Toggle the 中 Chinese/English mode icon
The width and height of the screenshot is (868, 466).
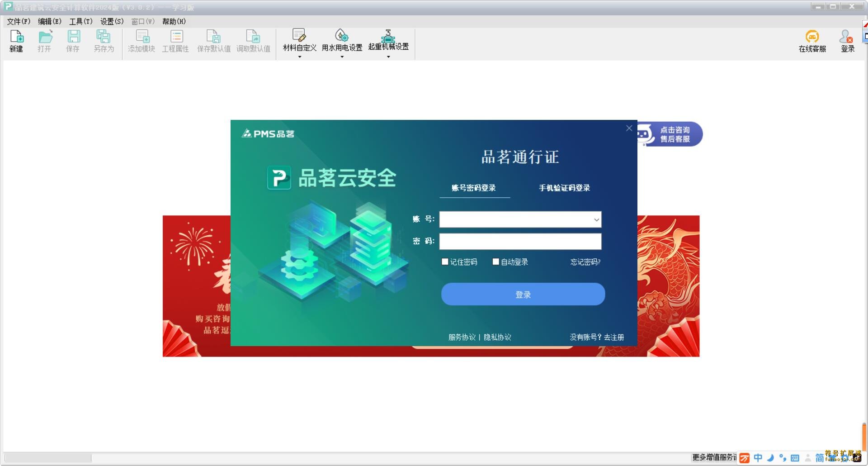(758, 458)
